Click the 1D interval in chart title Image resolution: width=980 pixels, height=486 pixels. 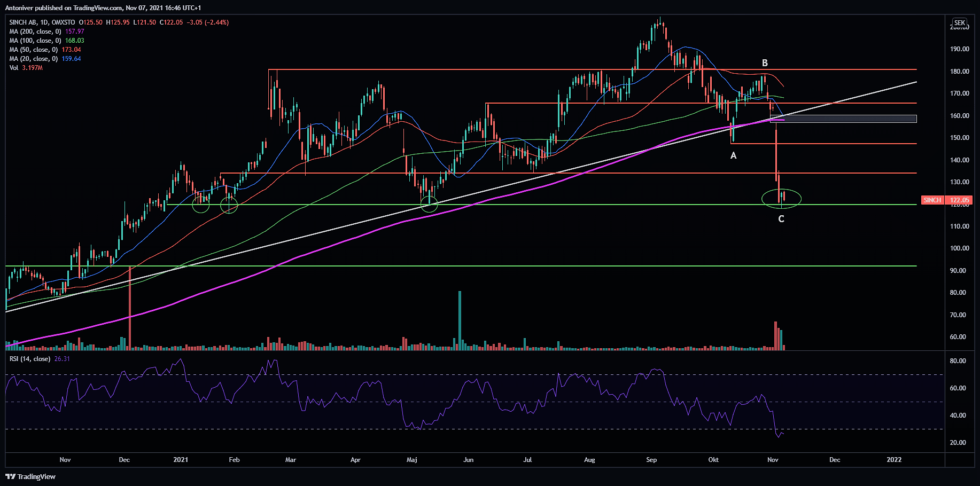(x=44, y=22)
